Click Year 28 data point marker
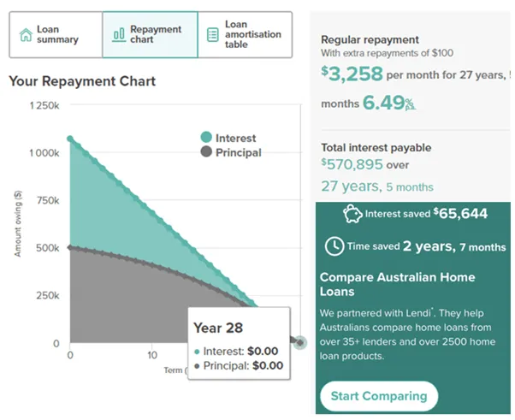 pos(300,342)
